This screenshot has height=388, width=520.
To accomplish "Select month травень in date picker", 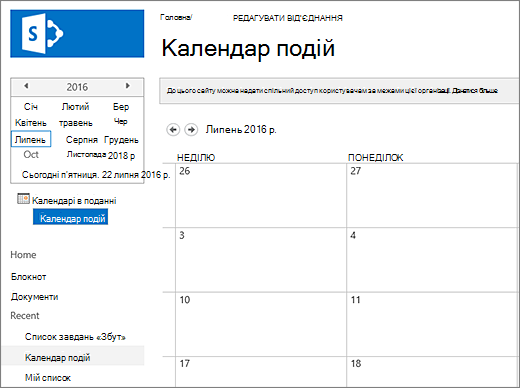I will tap(76, 123).
